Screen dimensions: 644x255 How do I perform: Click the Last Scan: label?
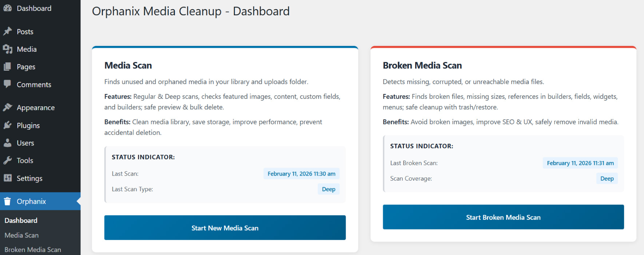coord(125,174)
